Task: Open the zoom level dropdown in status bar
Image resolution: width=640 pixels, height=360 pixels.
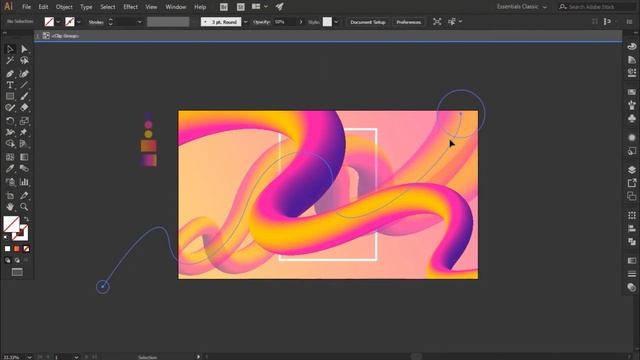Action: pos(29,357)
